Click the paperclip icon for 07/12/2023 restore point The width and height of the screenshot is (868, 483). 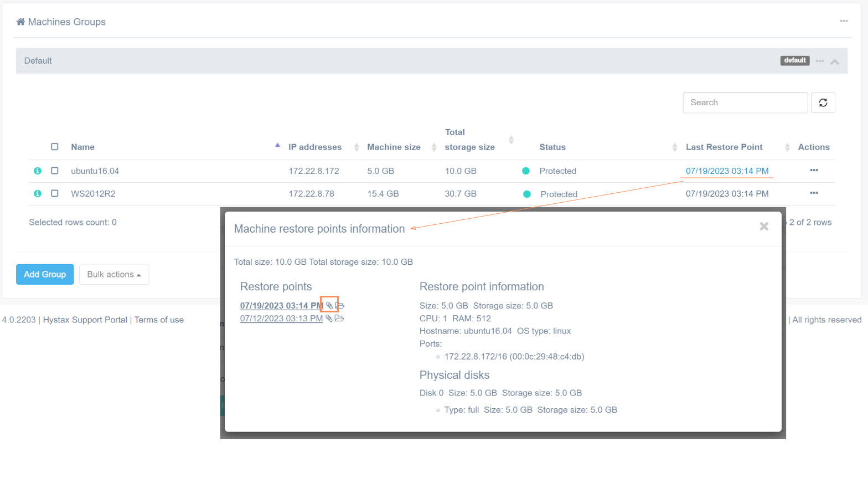(x=329, y=318)
